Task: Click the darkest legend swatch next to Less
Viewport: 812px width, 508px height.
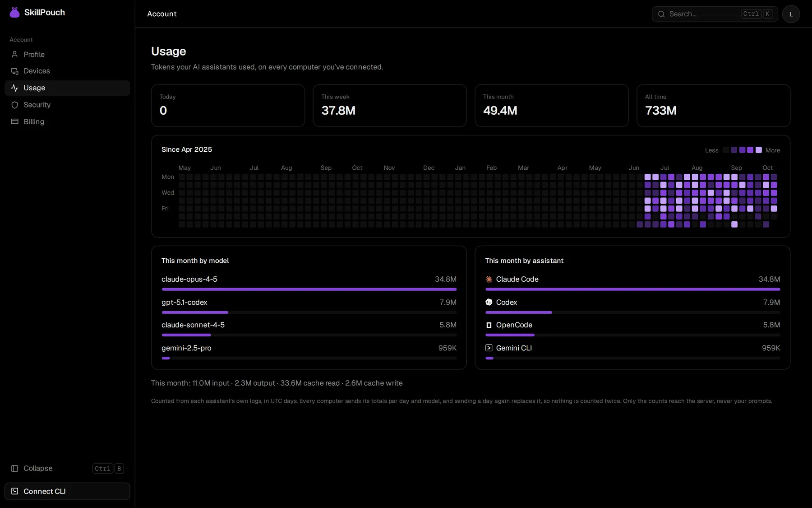Action: click(726, 150)
